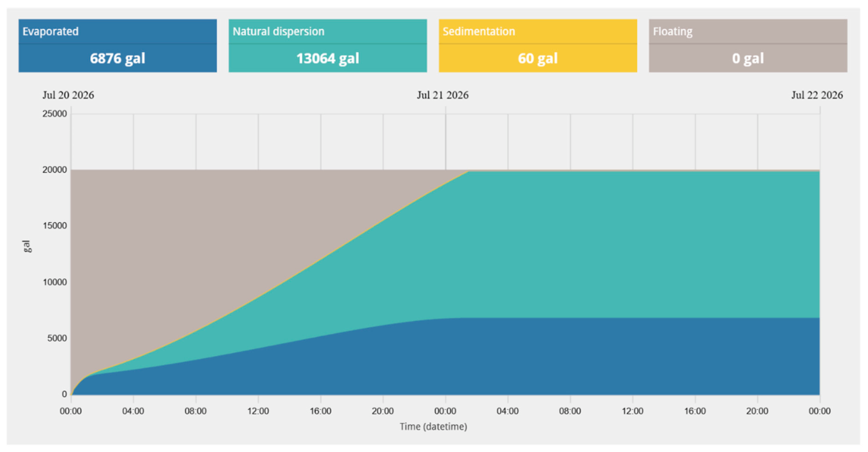The height and width of the screenshot is (452, 868).
Task: Click the 5000 y-axis tick label
Action: (x=57, y=338)
